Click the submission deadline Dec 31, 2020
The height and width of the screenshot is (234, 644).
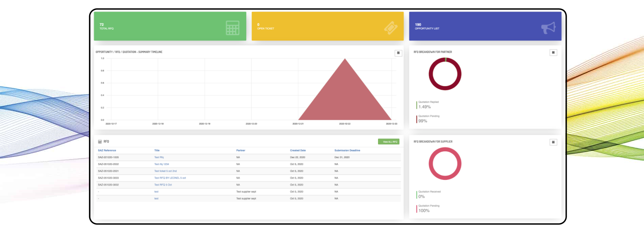pos(342,157)
